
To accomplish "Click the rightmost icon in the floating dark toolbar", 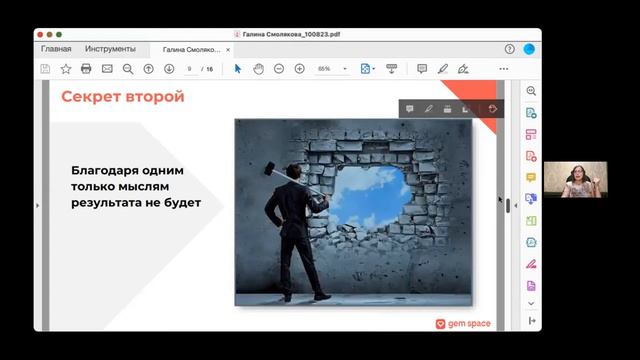I will pos(493,109).
